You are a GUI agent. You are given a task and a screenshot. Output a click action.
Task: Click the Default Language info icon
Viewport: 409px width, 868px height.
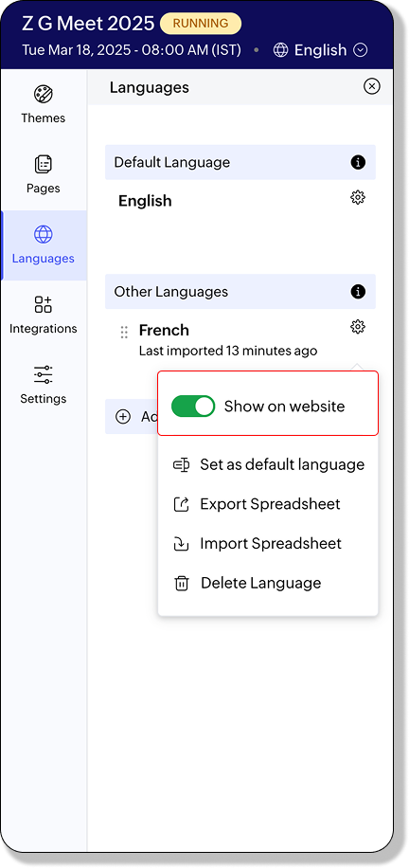[x=358, y=162]
